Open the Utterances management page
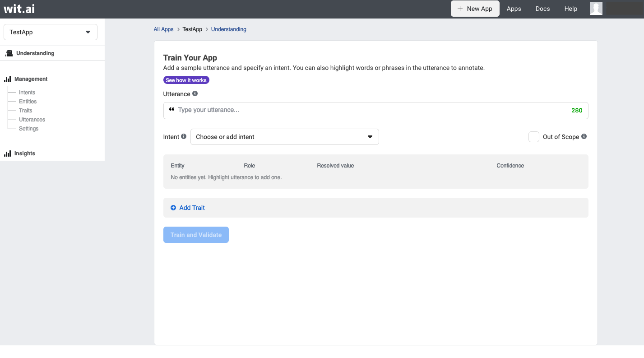This screenshot has height=358, width=644. (x=32, y=120)
